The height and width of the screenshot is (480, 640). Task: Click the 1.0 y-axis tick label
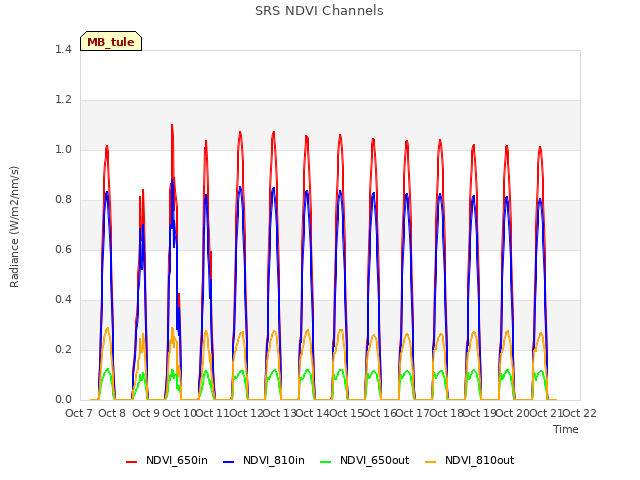63,149
